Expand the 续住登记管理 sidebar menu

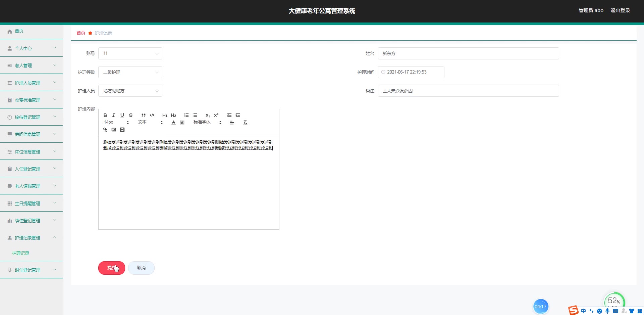click(x=32, y=221)
